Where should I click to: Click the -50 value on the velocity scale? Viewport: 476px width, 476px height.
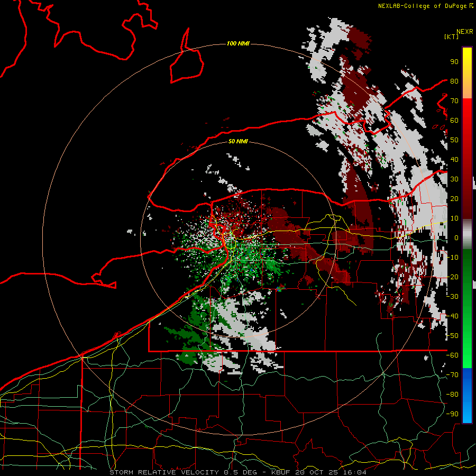pos(452,335)
